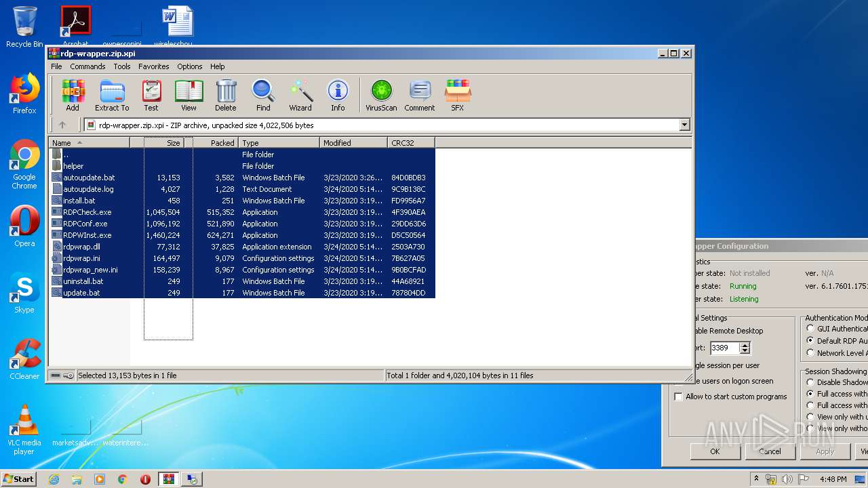The height and width of the screenshot is (488, 868).
Task: Sort file list by Type column
Action: 279,142
